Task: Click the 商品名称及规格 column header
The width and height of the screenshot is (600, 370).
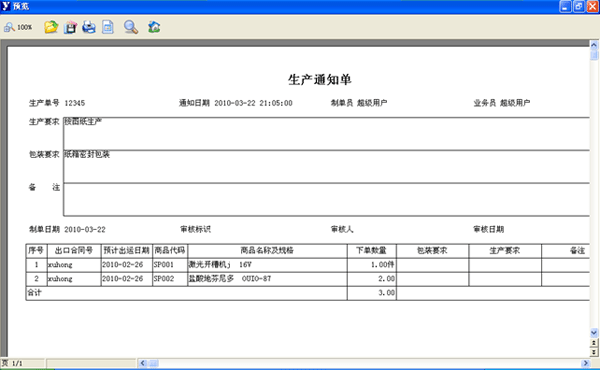Action: pyautogui.click(x=267, y=251)
